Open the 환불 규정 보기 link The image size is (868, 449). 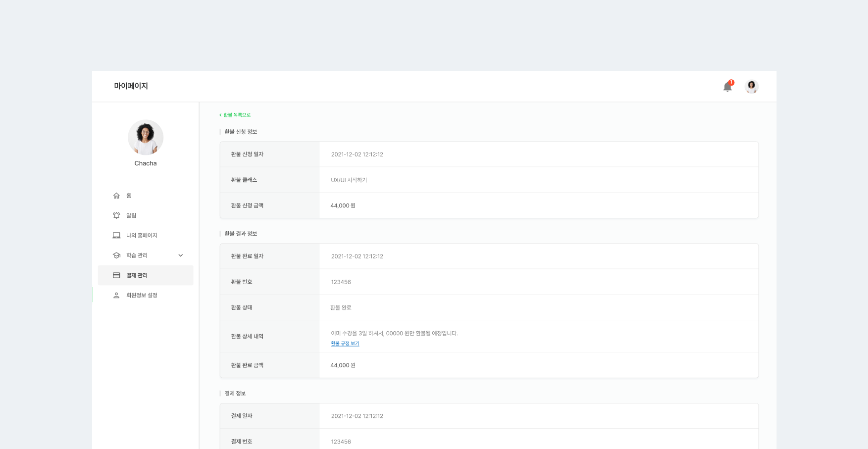click(345, 344)
